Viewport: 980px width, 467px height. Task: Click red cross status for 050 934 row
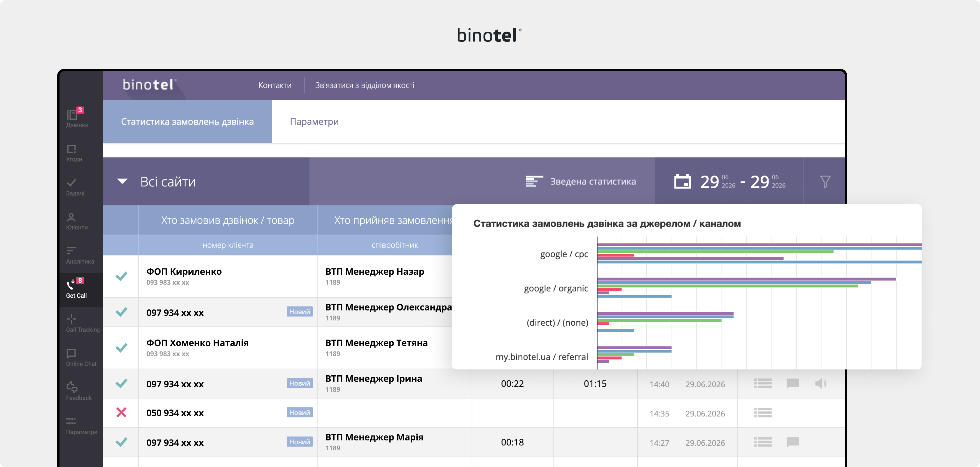121,412
